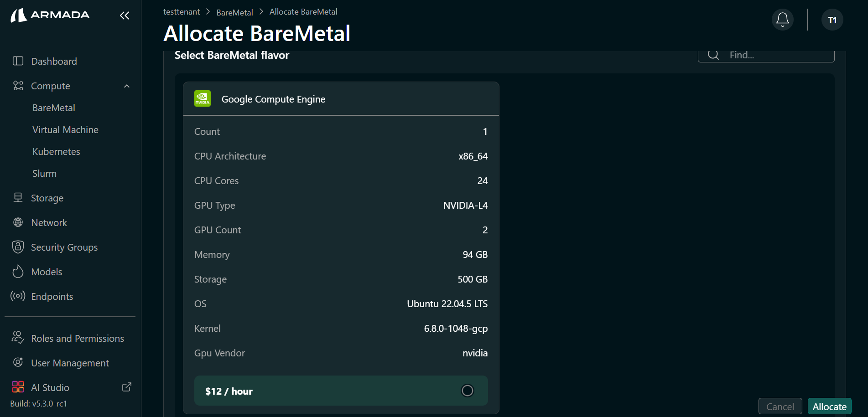Click the Dashboard panel icon
Screen dimensions: 868x417
tap(18, 61)
